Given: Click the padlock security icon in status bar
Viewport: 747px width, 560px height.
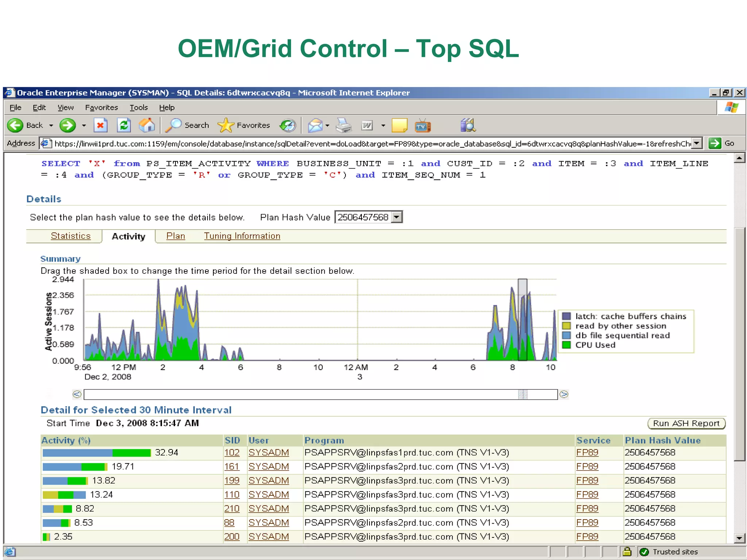Looking at the screenshot, I should coord(627,552).
